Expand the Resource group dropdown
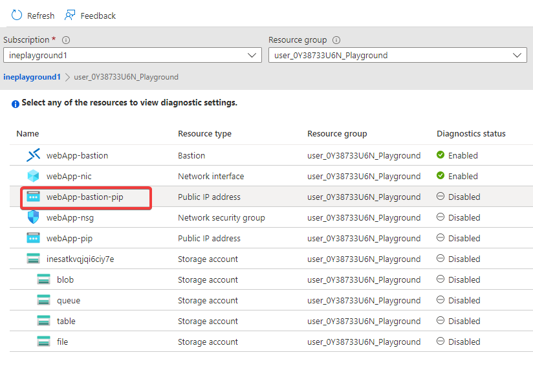 397,56
